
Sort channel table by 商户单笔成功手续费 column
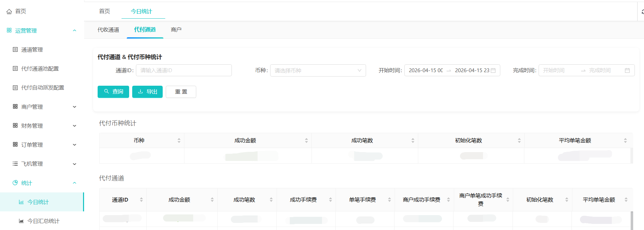(x=508, y=200)
